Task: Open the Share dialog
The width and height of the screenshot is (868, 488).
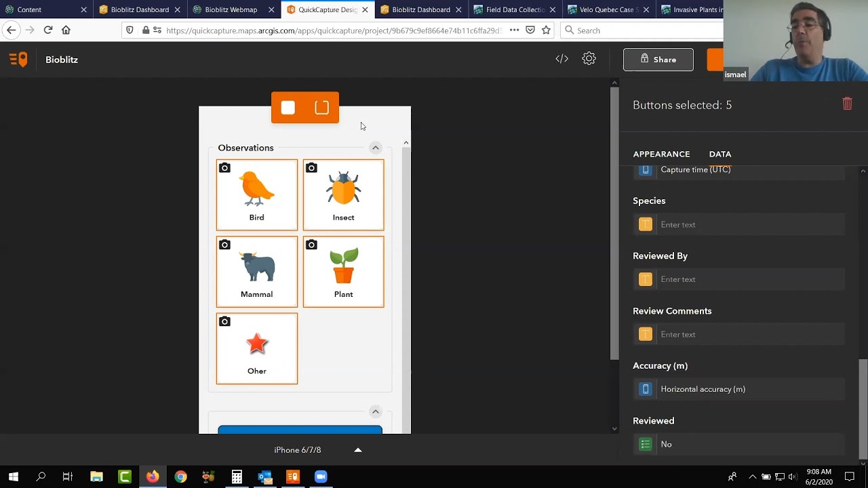Action: [x=658, y=60]
